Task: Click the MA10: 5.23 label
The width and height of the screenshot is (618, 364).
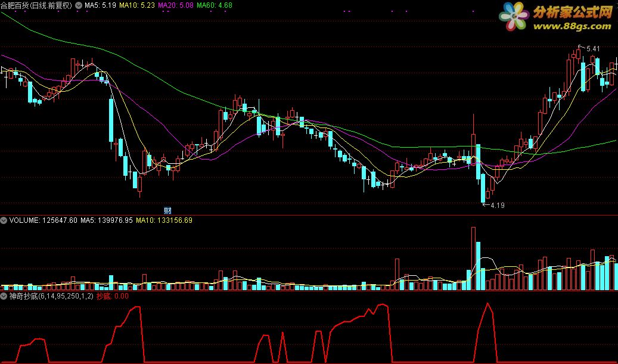Action: 136,5
